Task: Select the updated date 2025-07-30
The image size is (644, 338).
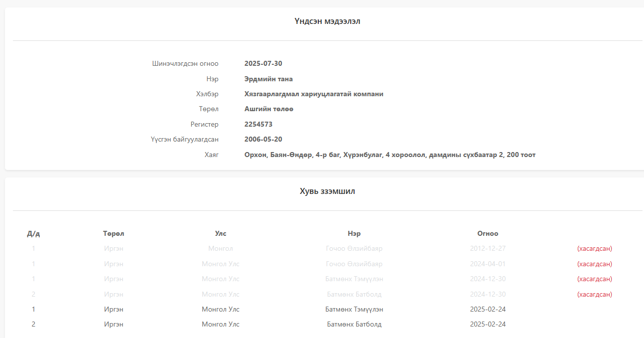Action: pos(263,63)
